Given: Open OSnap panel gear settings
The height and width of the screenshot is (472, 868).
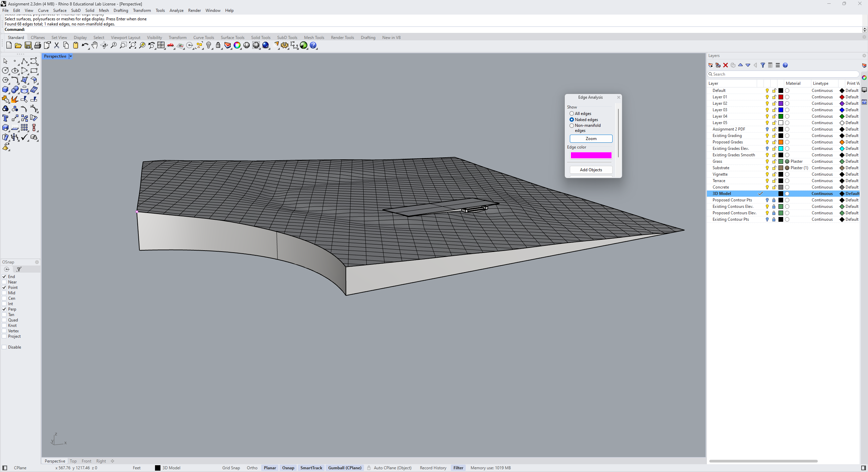Looking at the screenshot, I should coord(37,262).
